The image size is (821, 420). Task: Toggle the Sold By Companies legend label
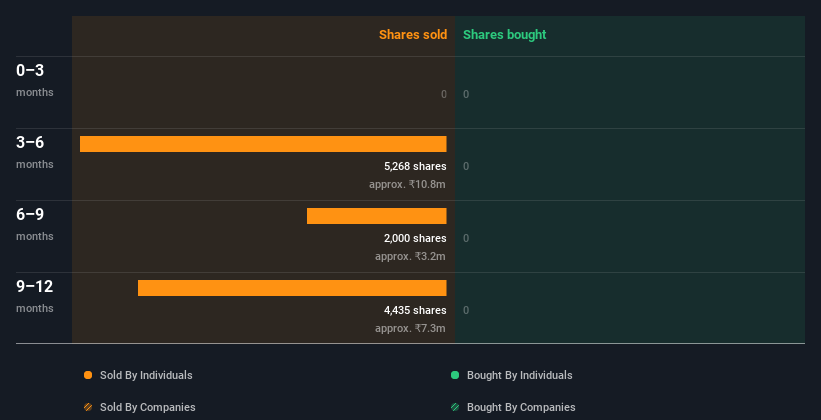click(x=148, y=407)
